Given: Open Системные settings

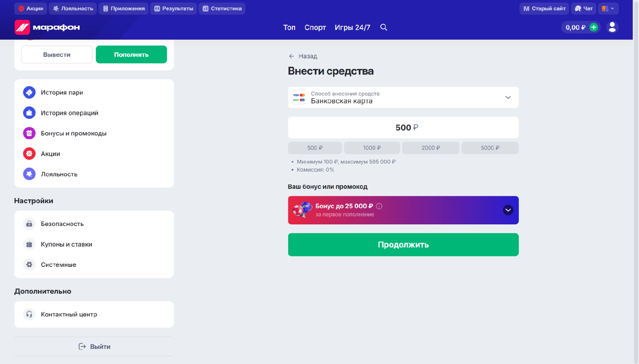Looking at the screenshot, I should pos(94,265).
